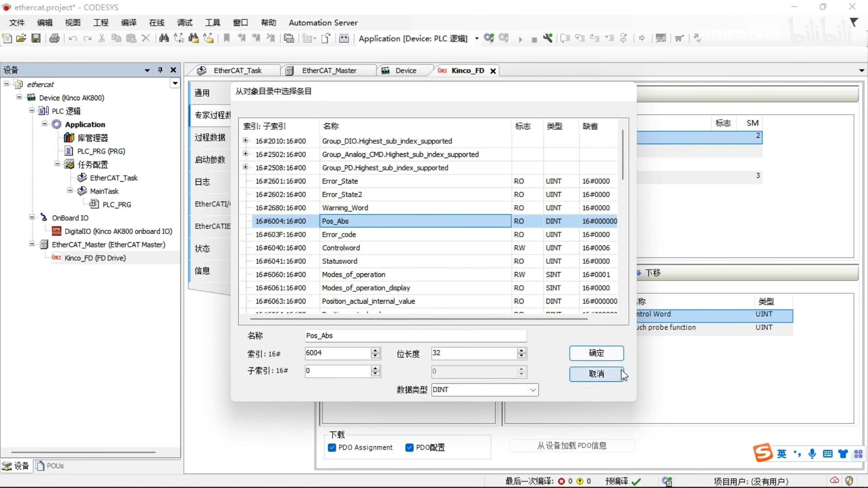Viewport: 868px width, 488px height.
Task: Close the Kinco_FD tab
Action: pyautogui.click(x=493, y=70)
